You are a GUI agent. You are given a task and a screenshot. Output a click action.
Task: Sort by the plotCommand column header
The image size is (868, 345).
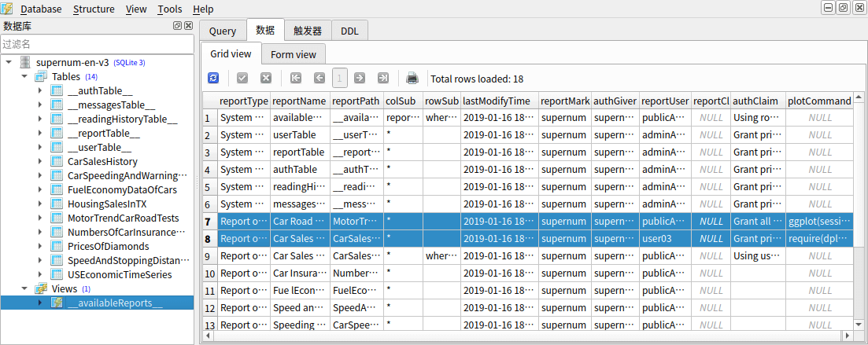(818, 101)
